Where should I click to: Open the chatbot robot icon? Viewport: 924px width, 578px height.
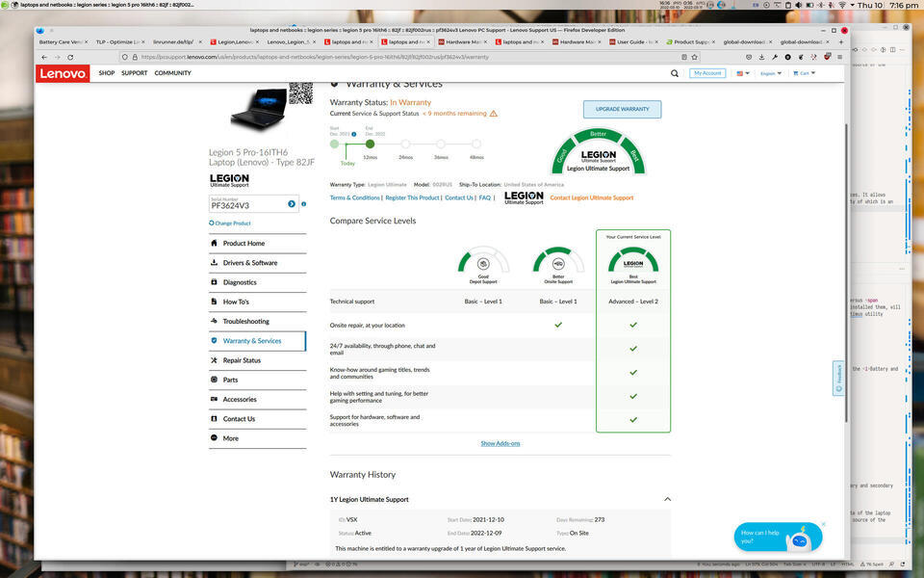pos(800,539)
